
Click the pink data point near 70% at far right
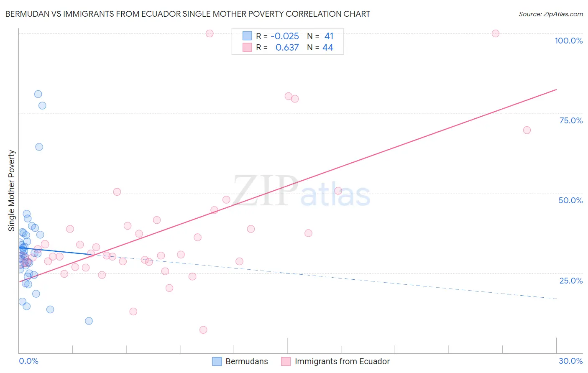pos(527,130)
